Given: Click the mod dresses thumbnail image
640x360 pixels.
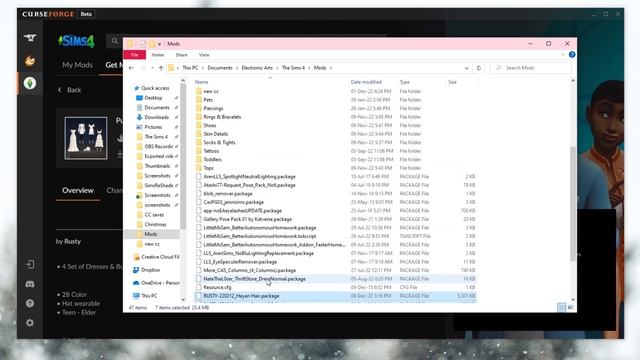Looking at the screenshot, I should pos(86,138).
